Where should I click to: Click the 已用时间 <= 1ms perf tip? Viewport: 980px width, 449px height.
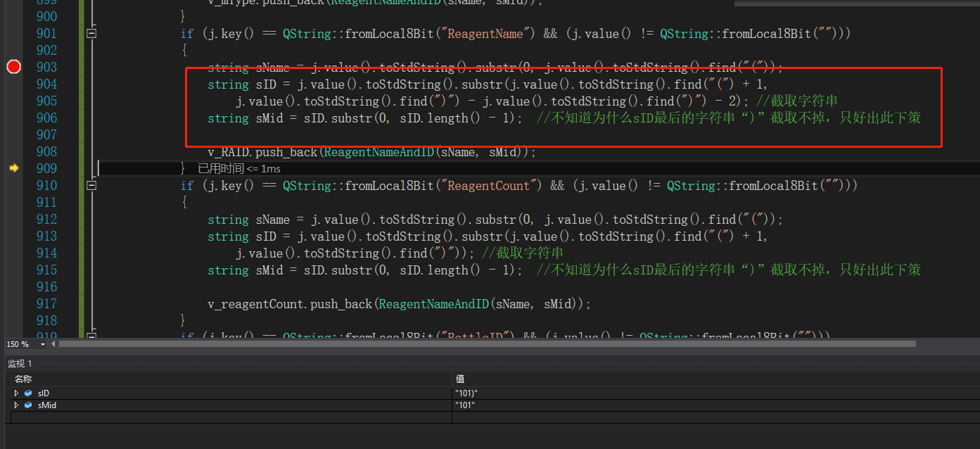(x=239, y=169)
